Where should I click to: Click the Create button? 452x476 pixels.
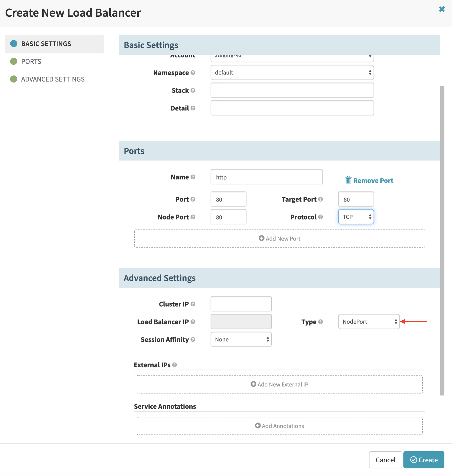point(424,460)
